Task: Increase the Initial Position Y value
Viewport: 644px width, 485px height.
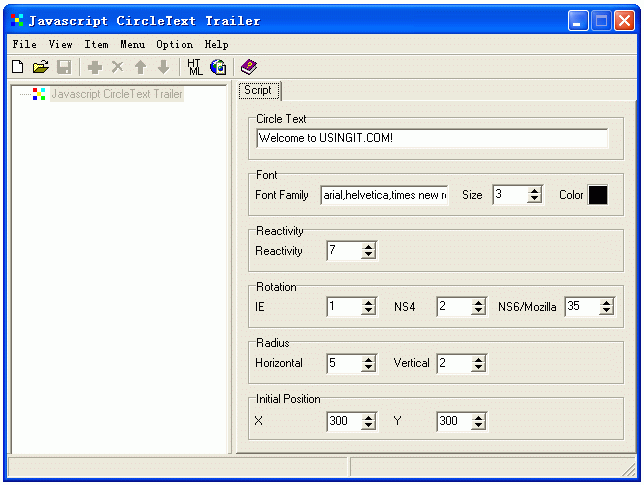Action: coord(478,417)
